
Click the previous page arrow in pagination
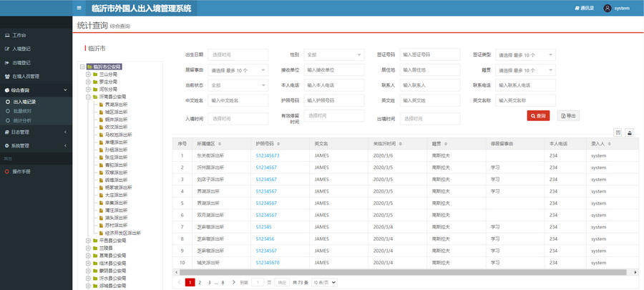pyautogui.click(x=179, y=282)
